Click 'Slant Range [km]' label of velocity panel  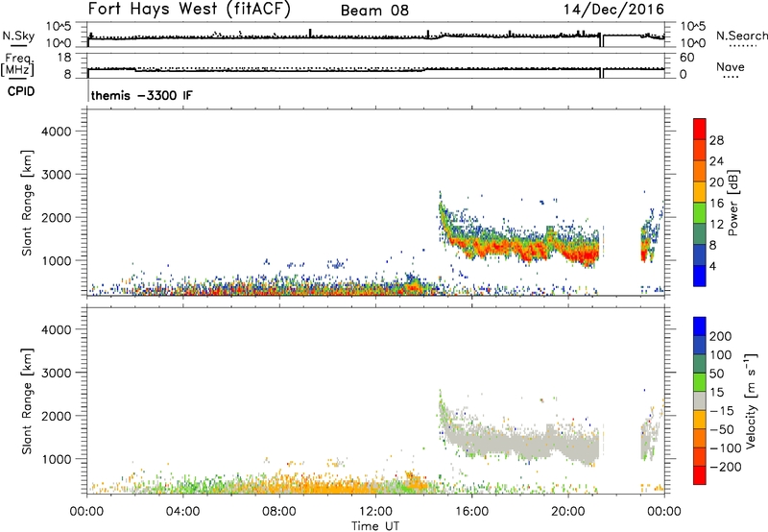point(27,401)
